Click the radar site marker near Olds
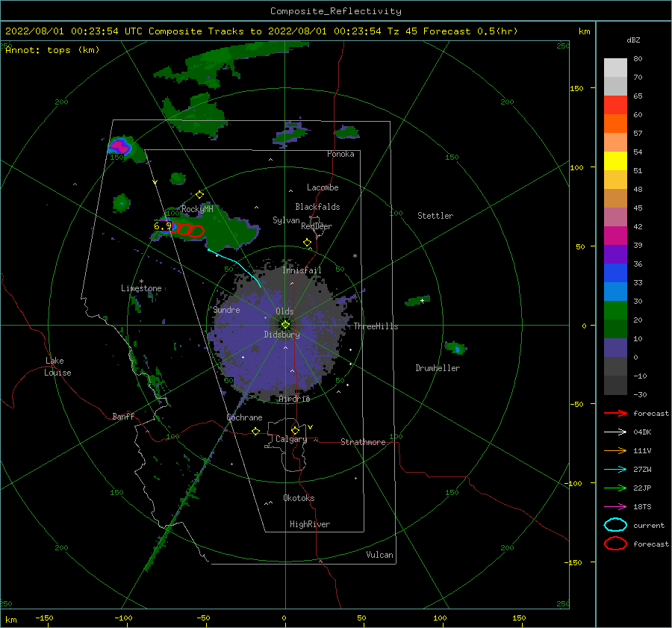The height and width of the screenshot is (628, 672). click(285, 325)
